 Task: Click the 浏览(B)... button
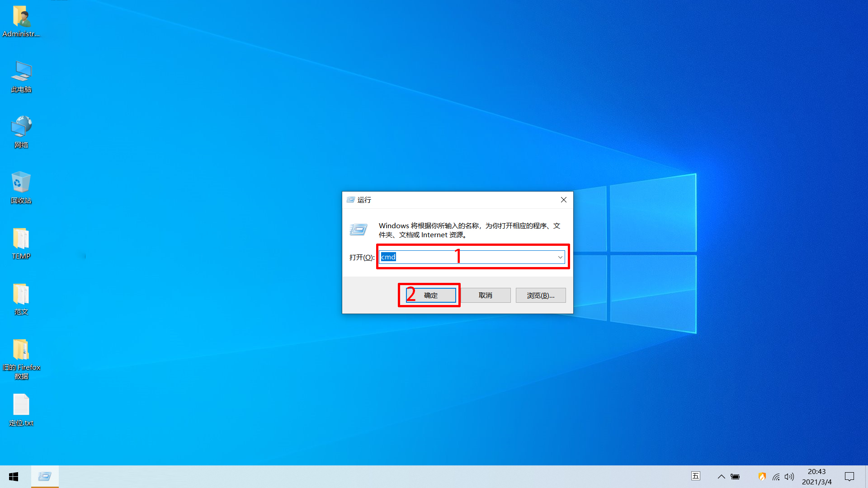click(541, 296)
